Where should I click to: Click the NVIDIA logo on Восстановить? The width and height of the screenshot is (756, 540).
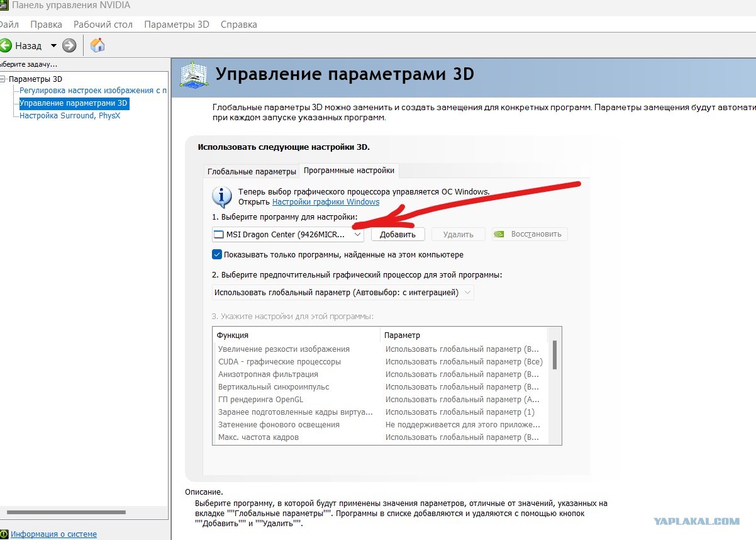499,234
